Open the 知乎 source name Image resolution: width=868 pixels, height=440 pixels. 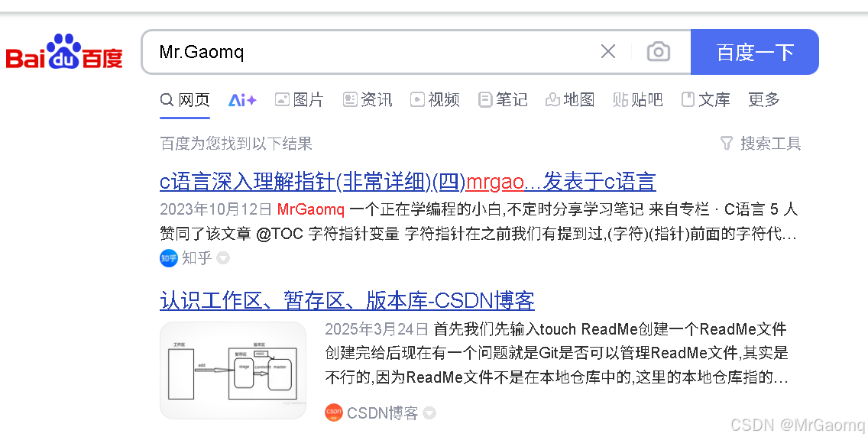coord(196,258)
